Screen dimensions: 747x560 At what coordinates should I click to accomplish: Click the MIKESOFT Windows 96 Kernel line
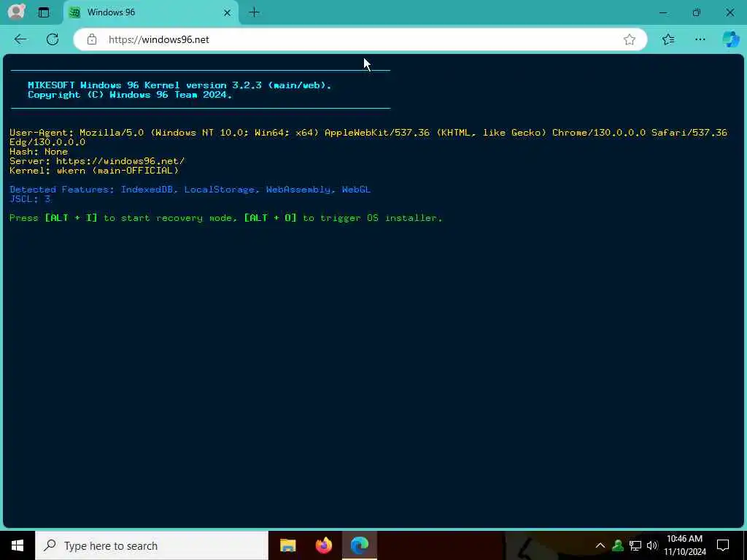179,85
